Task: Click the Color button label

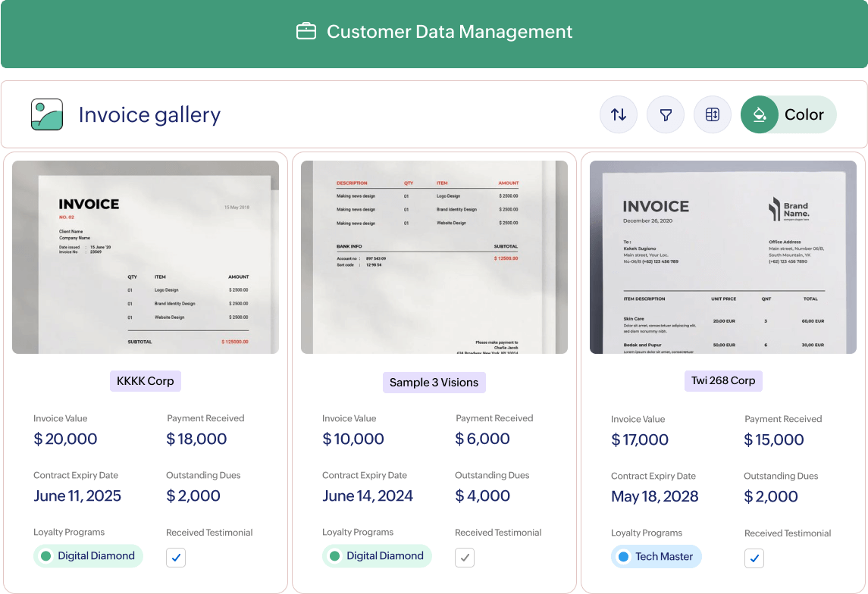Action: click(x=804, y=114)
